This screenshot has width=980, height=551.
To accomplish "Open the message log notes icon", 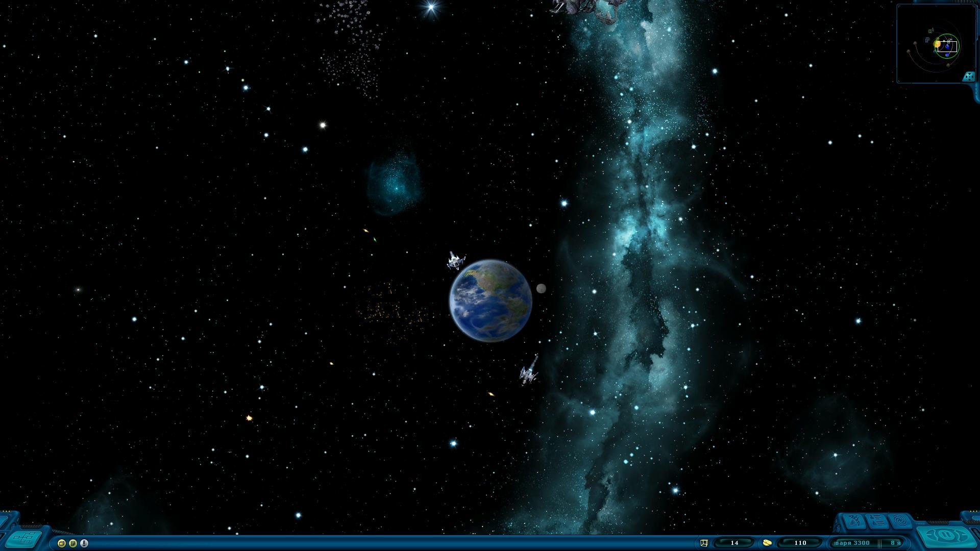I will (73, 543).
